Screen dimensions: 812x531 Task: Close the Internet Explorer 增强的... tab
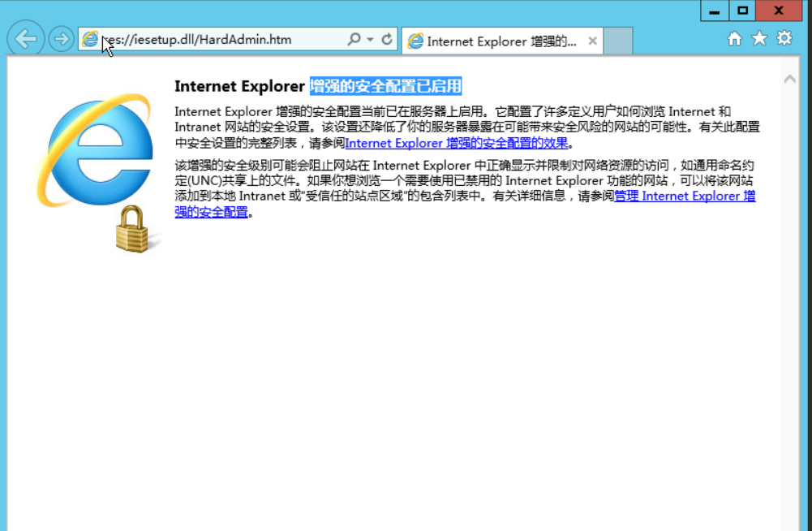(592, 41)
